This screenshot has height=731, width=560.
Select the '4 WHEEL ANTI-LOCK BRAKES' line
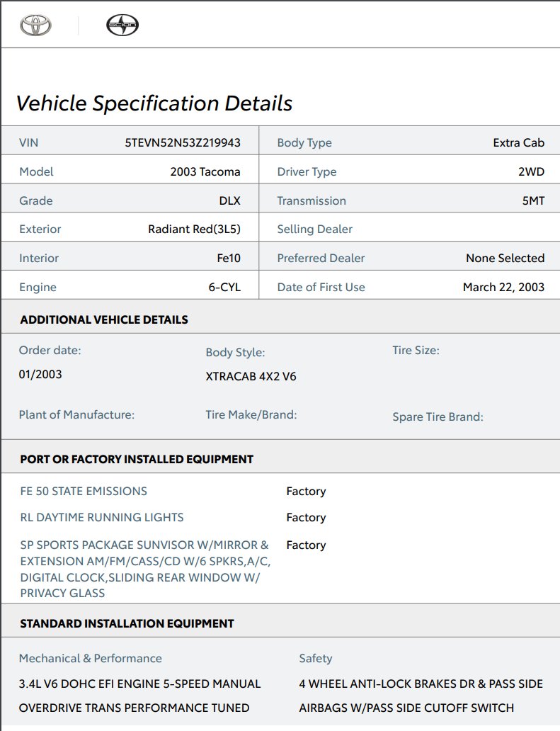point(421,684)
